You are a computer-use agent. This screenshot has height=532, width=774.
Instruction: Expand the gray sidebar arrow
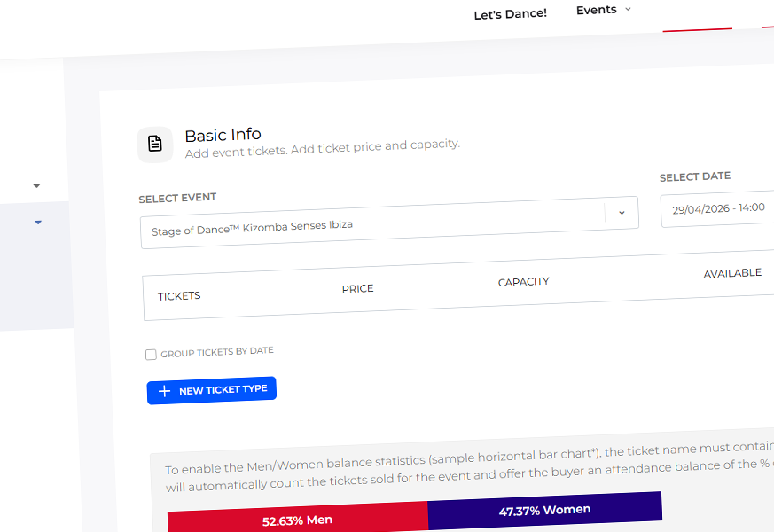click(x=36, y=186)
